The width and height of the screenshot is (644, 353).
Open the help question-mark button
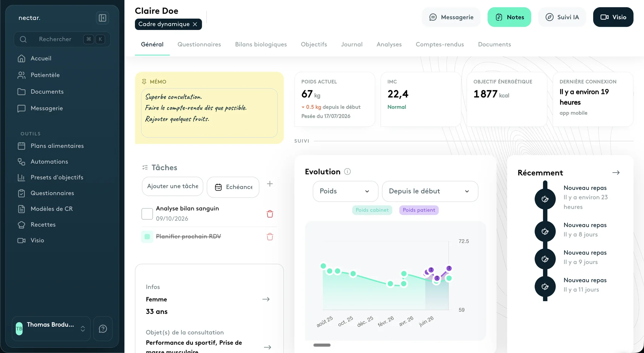[103, 329]
